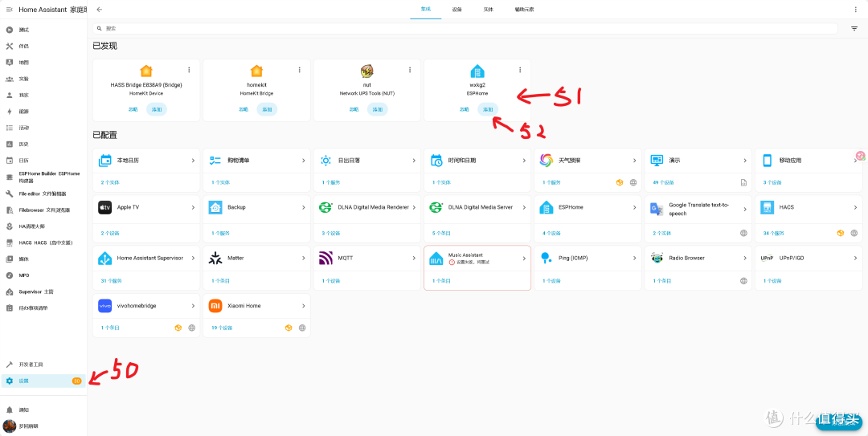Open the filter icon beside search

pos(854,28)
